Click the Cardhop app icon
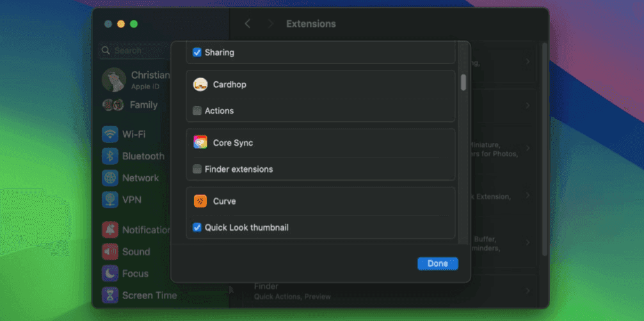The height and width of the screenshot is (321, 644). pyautogui.click(x=200, y=85)
